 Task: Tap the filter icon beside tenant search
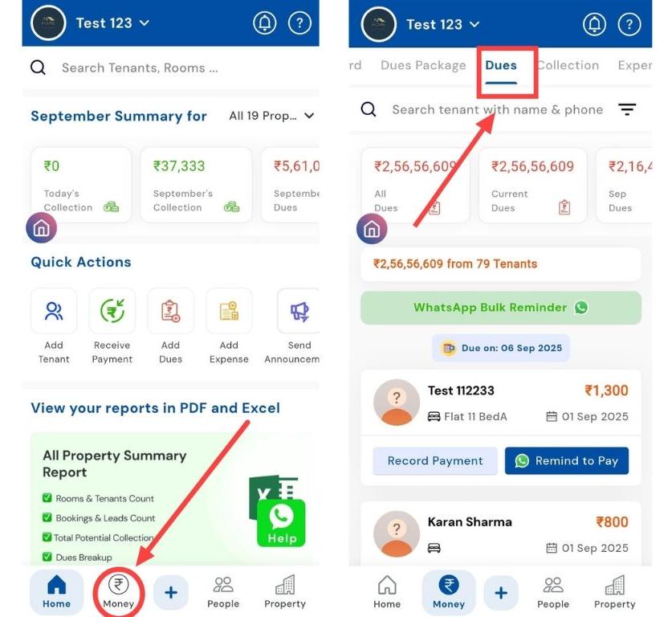tap(627, 109)
